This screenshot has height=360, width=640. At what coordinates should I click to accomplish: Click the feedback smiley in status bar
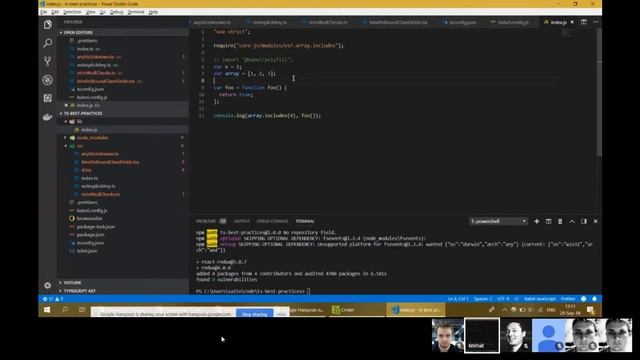(x=584, y=299)
